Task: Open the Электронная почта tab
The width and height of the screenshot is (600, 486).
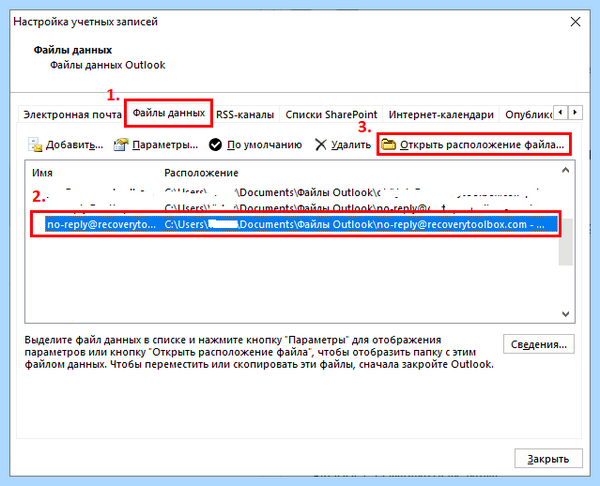Action: (x=72, y=114)
